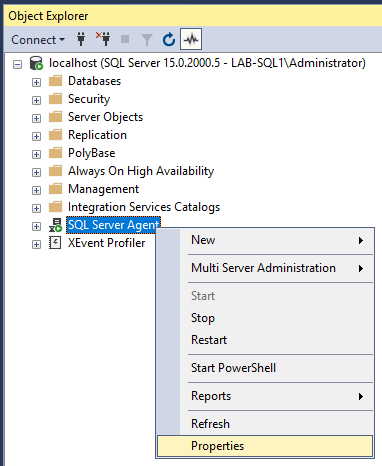Screen dimensions: 382x466
Task: Click the localhost server database icon
Action: click(36, 63)
